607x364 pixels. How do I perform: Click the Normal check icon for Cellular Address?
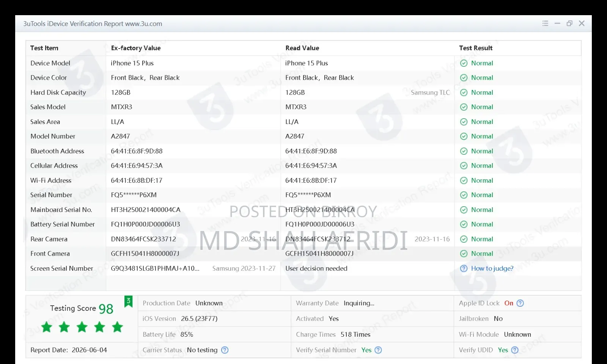464,166
